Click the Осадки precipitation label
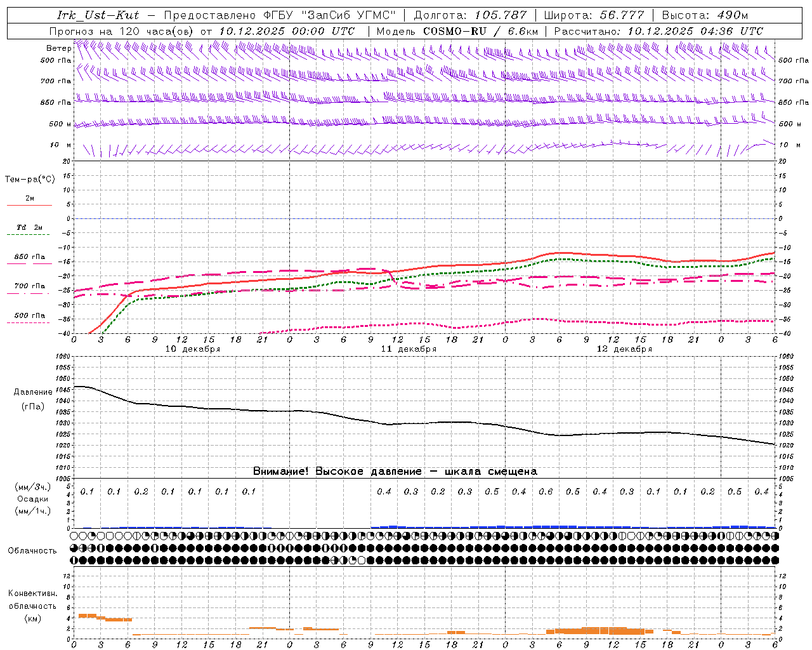Viewport: 812px width, 650px height. 32,499
